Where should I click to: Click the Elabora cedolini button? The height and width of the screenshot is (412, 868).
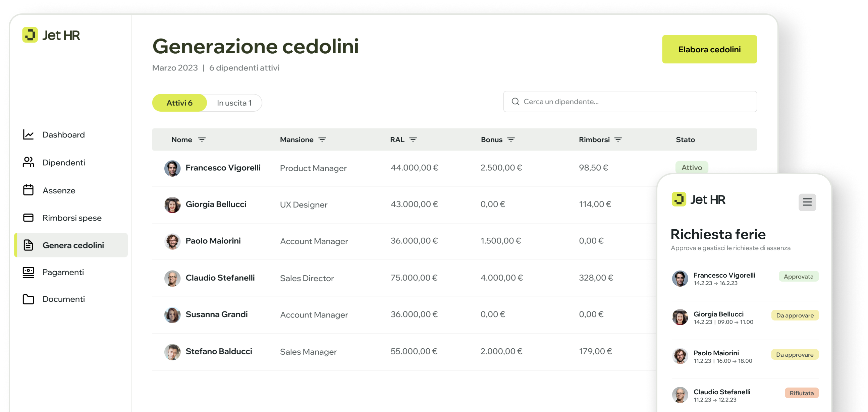point(709,49)
